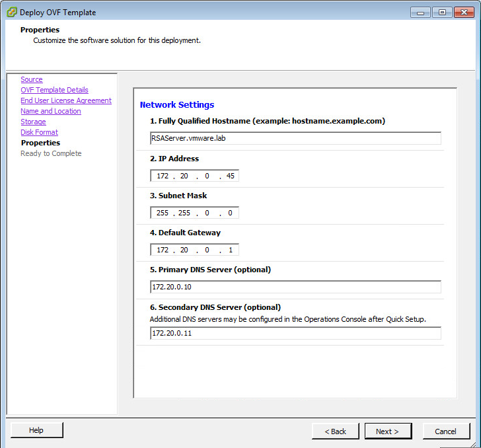Click the Secondary DNS Server field

[295, 333]
